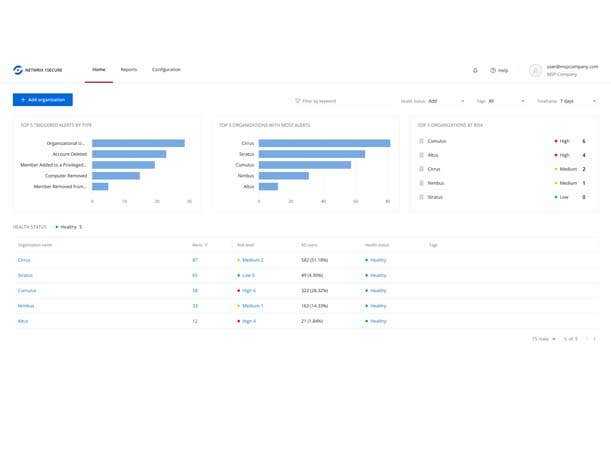
Task: Click the filter icon beside keyword search
Action: 297,101
